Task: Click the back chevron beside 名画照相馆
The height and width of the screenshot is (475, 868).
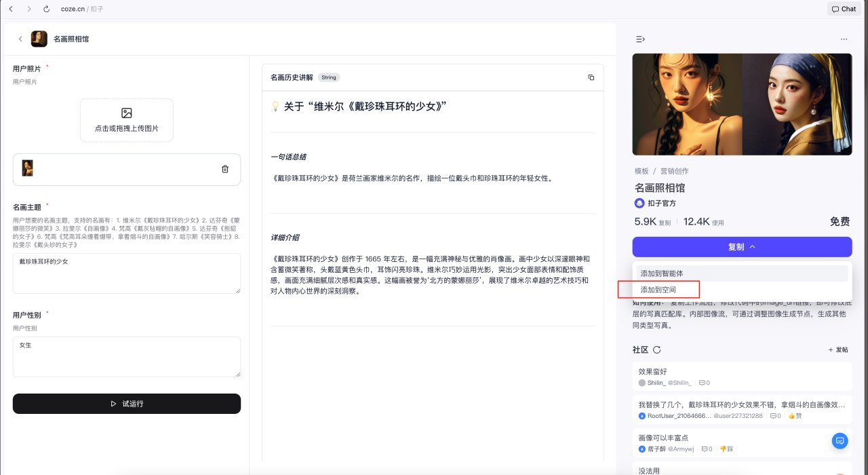Action: click(20, 39)
